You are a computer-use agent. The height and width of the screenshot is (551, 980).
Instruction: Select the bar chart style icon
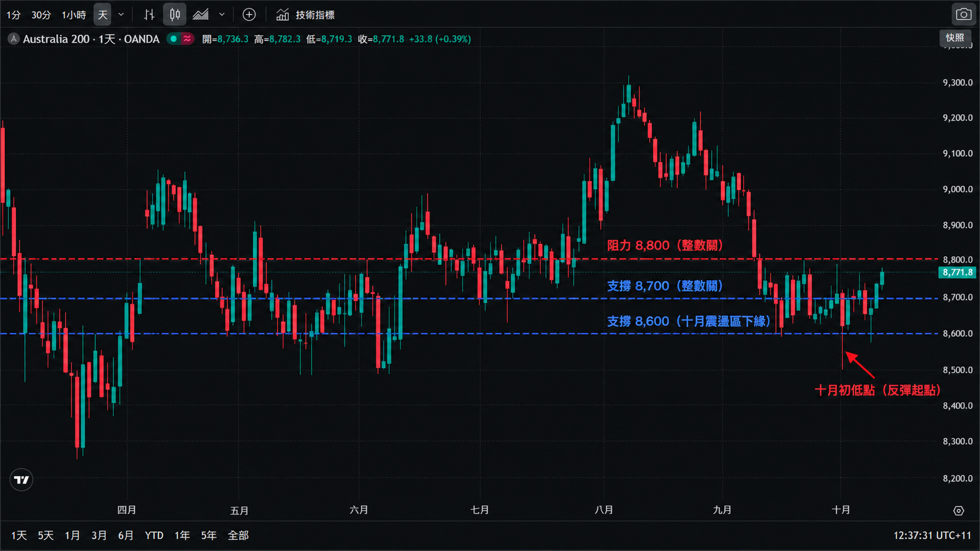[x=149, y=15]
